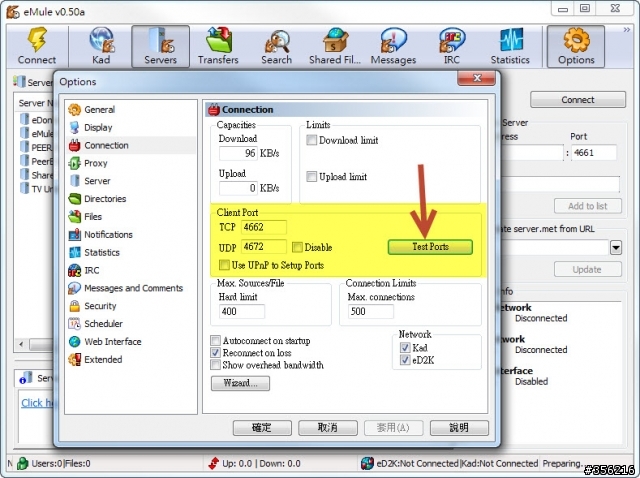Enable Autoconnect on startup checkbox
The height and width of the screenshot is (478, 640).
[x=215, y=340]
